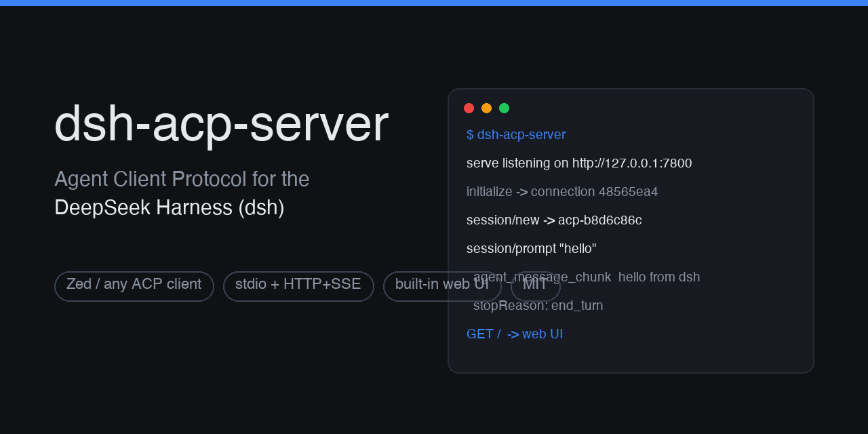Image resolution: width=868 pixels, height=434 pixels.
Task: Click the yellow dot in the terminal window
Action: 486,108
